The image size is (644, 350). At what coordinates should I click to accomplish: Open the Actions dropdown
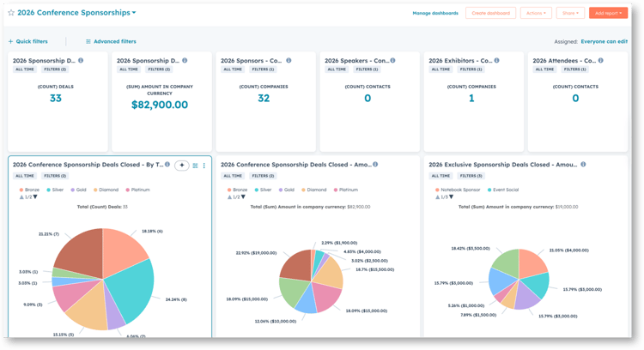pos(535,13)
